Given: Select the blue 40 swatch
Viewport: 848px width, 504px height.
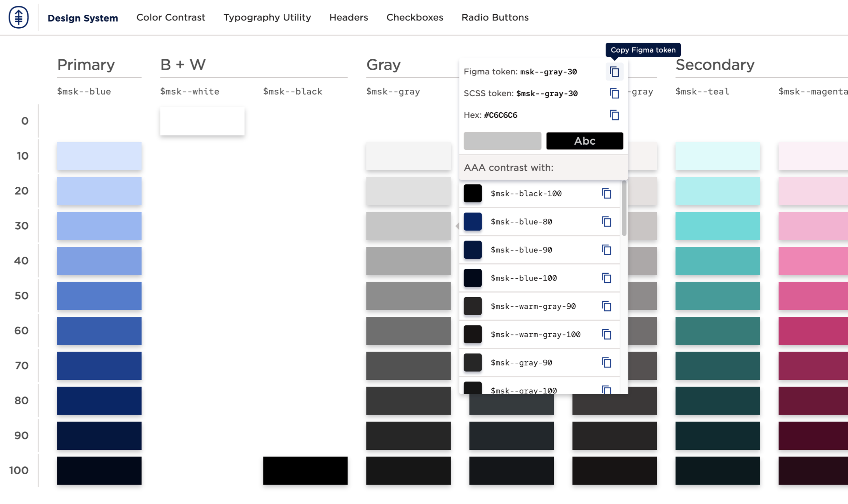Looking at the screenshot, I should click(x=99, y=261).
